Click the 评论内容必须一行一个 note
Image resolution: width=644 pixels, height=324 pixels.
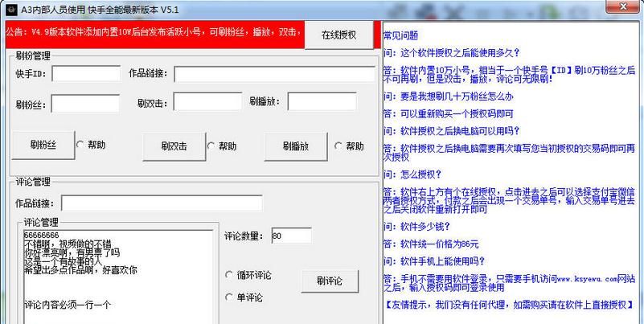coord(68,305)
